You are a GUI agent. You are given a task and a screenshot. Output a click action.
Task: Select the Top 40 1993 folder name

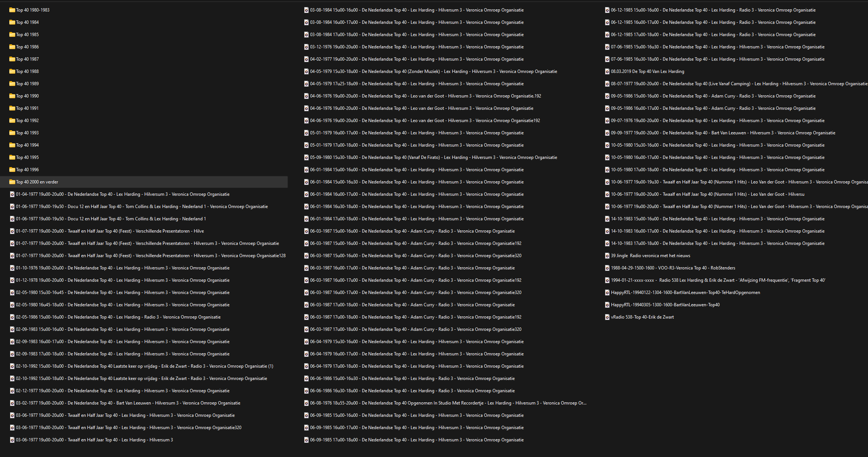27,133
